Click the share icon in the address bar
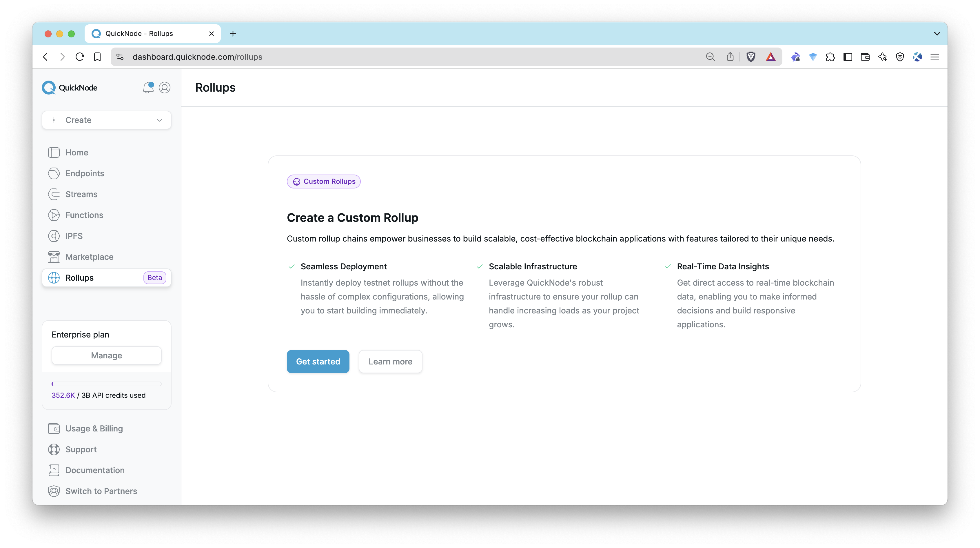The width and height of the screenshot is (980, 548). [730, 57]
